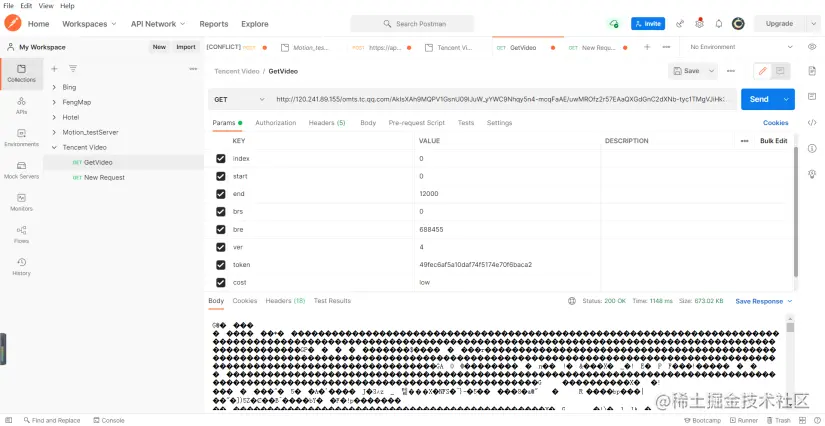Open collections panel three-dot options

193,69
